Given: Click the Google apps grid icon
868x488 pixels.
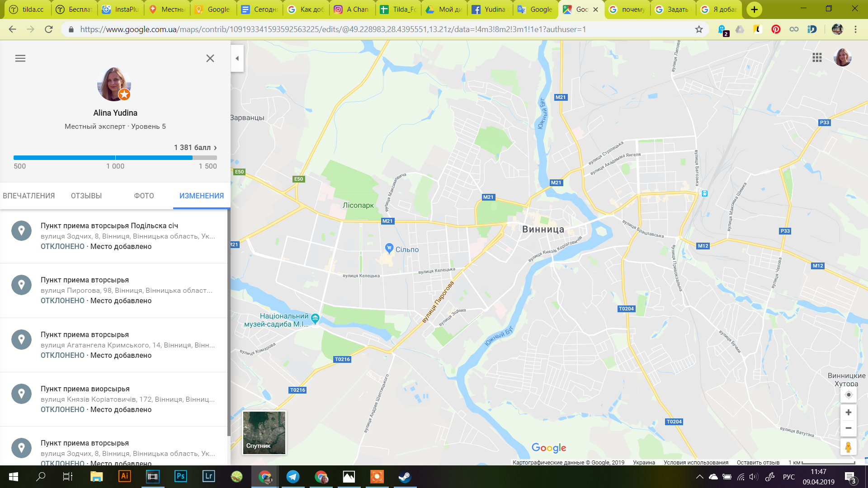Looking at the screenshot, I should tap(817, 58).
